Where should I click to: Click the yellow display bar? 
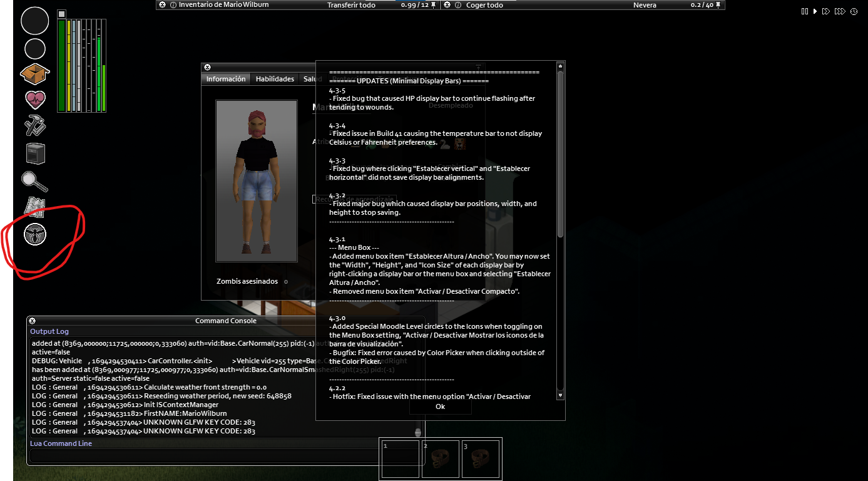tap(68, 66)
